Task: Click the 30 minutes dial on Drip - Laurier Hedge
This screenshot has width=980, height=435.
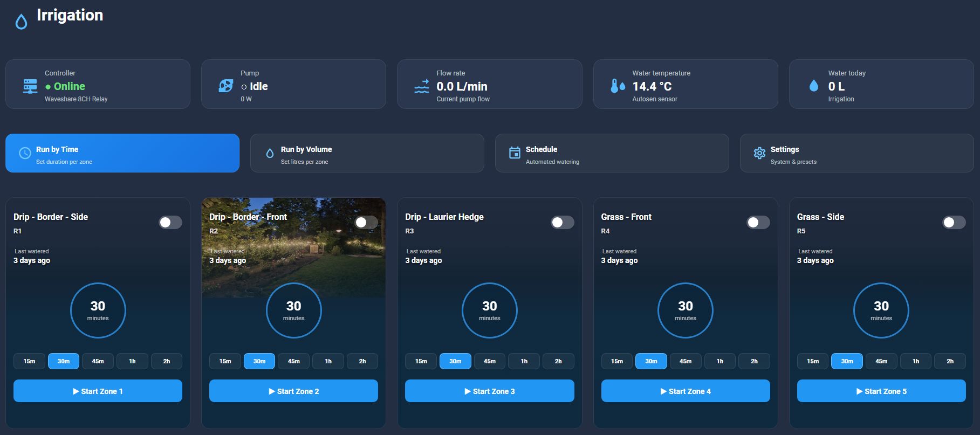Action: tap(490, 310)
